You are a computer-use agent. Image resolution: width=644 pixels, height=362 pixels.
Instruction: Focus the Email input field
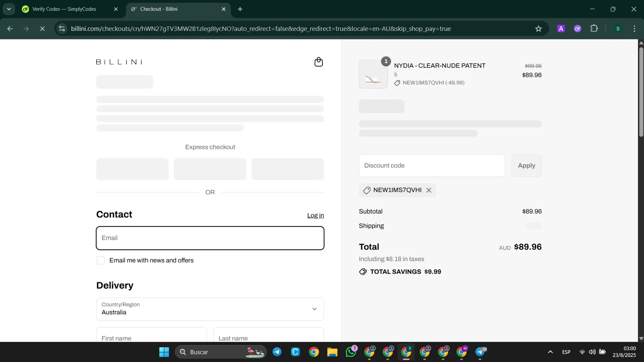tap(210, 238)
